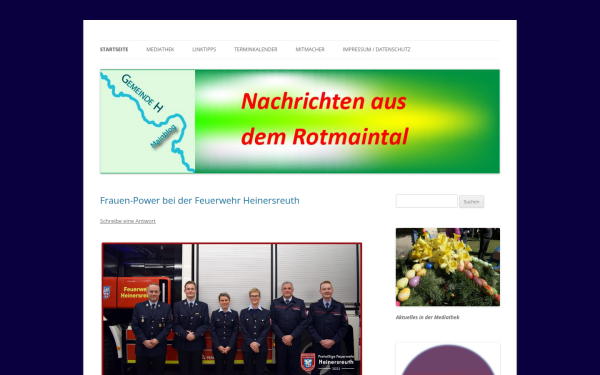Focus the search input field
The height and width of the screenshot is (375, 600).
[x=427, y=201]
